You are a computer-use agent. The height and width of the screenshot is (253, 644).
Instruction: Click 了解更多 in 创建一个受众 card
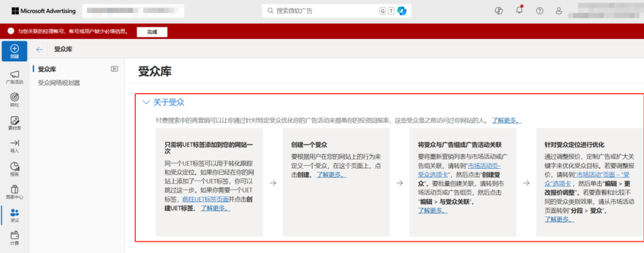point(332,175)
